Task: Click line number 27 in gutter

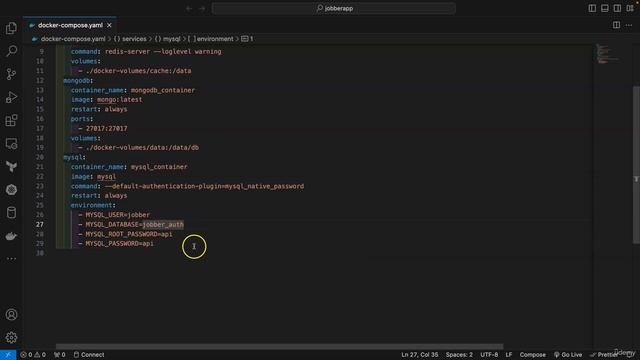Action: (x=40, y=224)
